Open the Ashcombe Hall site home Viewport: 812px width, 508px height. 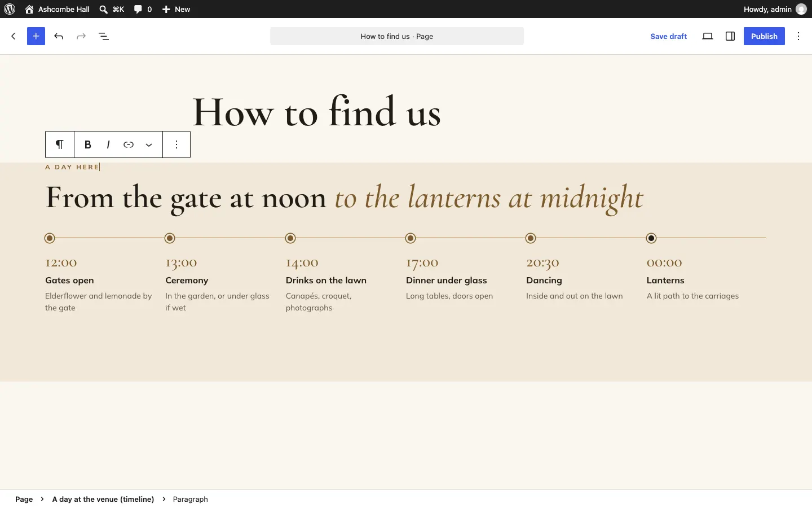(58, 9)
